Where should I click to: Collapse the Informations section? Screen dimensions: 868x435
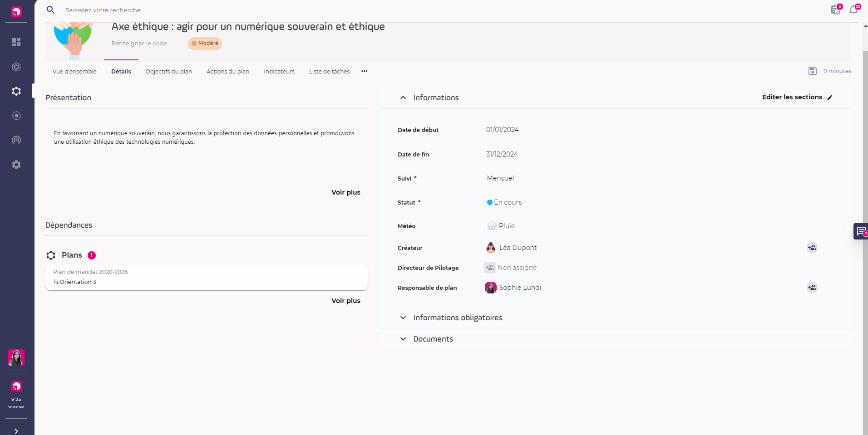coord(403,98)
